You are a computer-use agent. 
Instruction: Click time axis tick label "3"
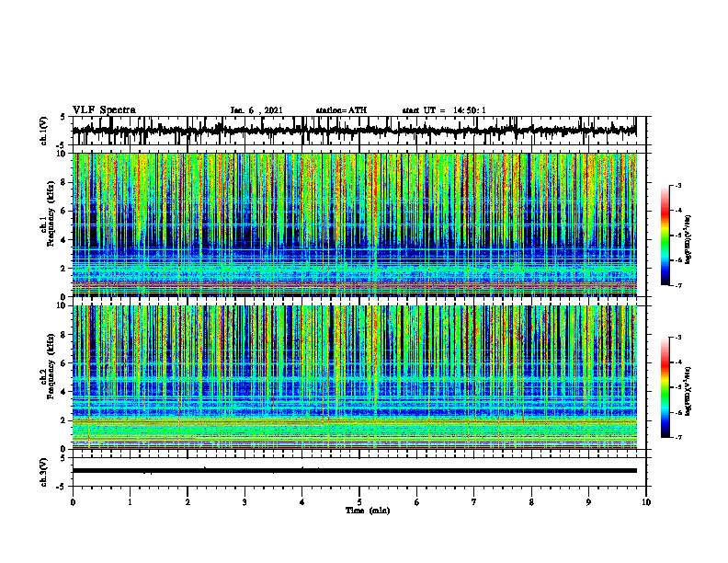point(245,502)
